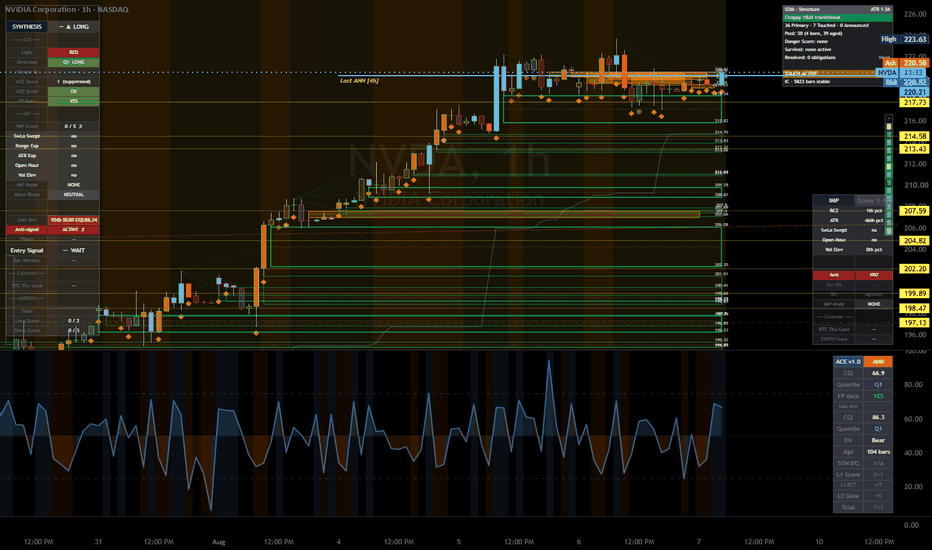932x550 pixels.
Task: Click the 198.47 yellow price label
Action: (x=915, y=308)
